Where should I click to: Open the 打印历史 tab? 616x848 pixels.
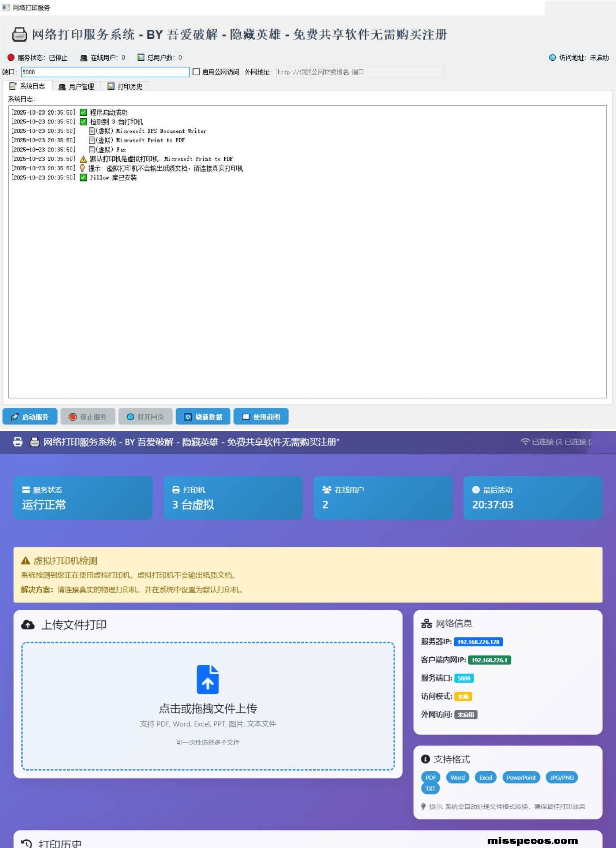pos(126,86)
